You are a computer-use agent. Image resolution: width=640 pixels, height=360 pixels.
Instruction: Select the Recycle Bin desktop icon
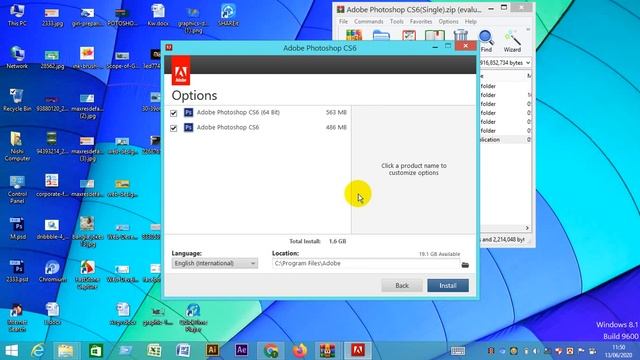point(17,100)
